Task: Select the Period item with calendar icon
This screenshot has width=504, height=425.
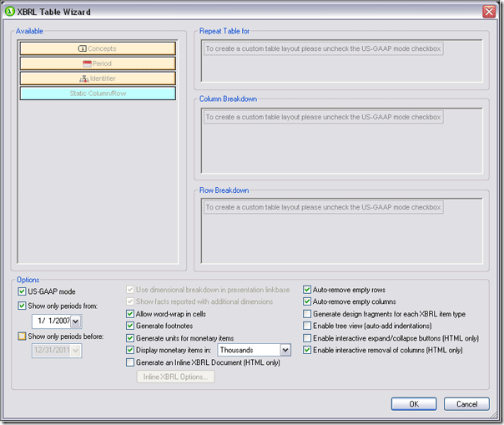Action: [98, 63]
